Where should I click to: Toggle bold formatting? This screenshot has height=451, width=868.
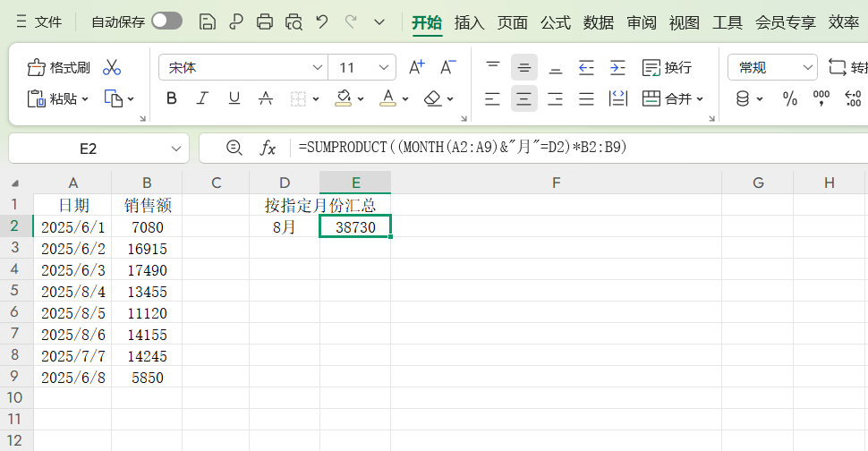[x=172, y=98]
